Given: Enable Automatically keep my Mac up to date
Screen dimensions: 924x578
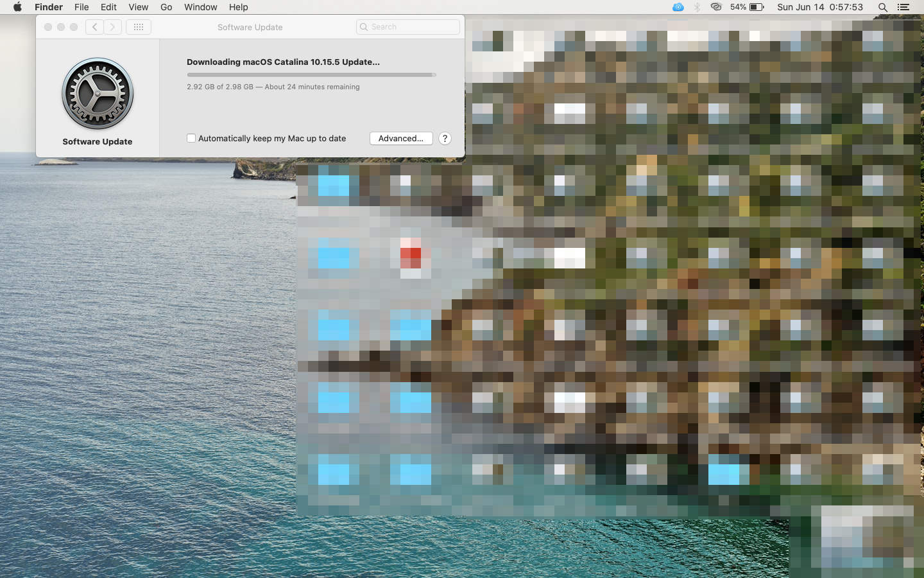Looking at the screenshot, I should coord(191,138).
